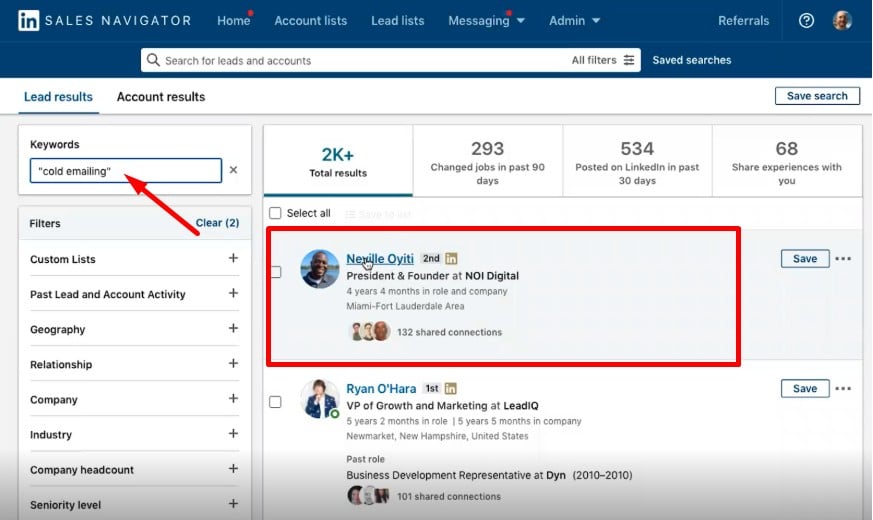Open Ryan O'Hara's profile link
Viewport: 873px width, 520px height.
click(x=381, y=388)
